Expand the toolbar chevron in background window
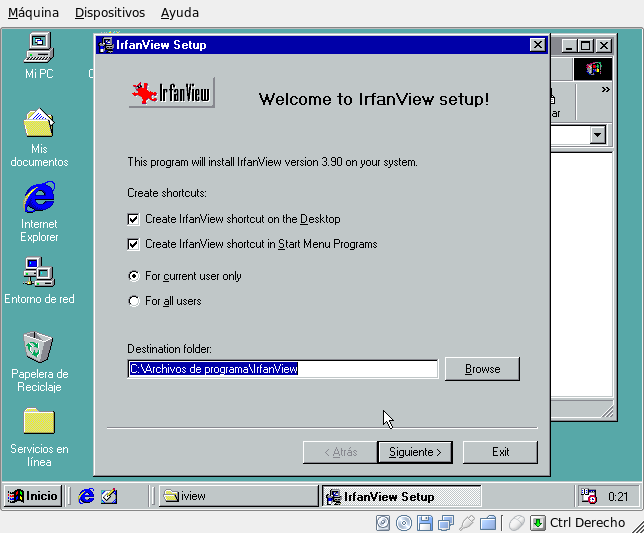The width and height of the screenshot is (644, 533). 605,90
